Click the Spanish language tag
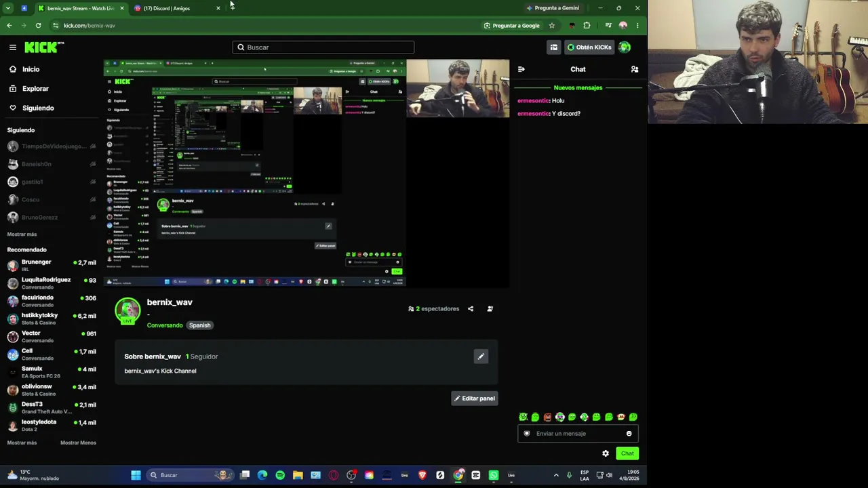This screenshot has width=868, height=488. (199, 325)
